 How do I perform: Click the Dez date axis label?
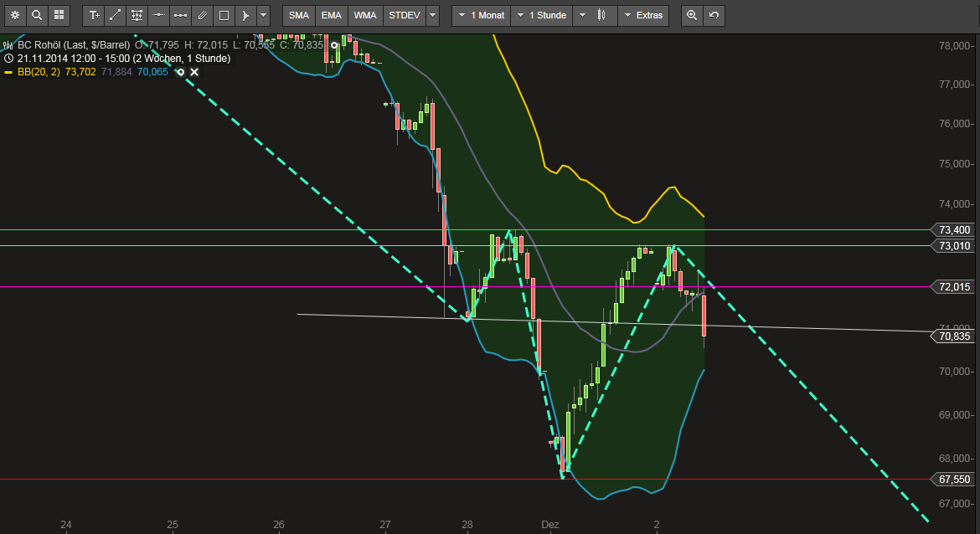[550, 525]
